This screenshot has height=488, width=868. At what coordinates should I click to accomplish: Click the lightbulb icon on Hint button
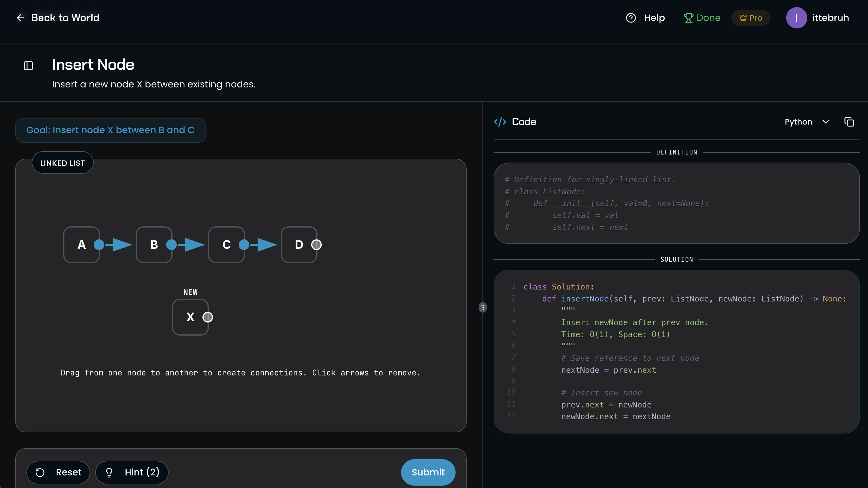tap(109, 472)
